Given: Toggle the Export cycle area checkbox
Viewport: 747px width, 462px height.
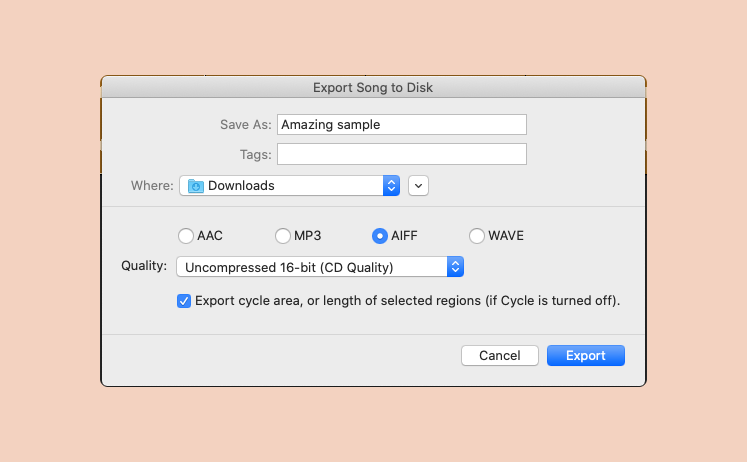Looking at the screenshot, I should (x=184, y=301).
